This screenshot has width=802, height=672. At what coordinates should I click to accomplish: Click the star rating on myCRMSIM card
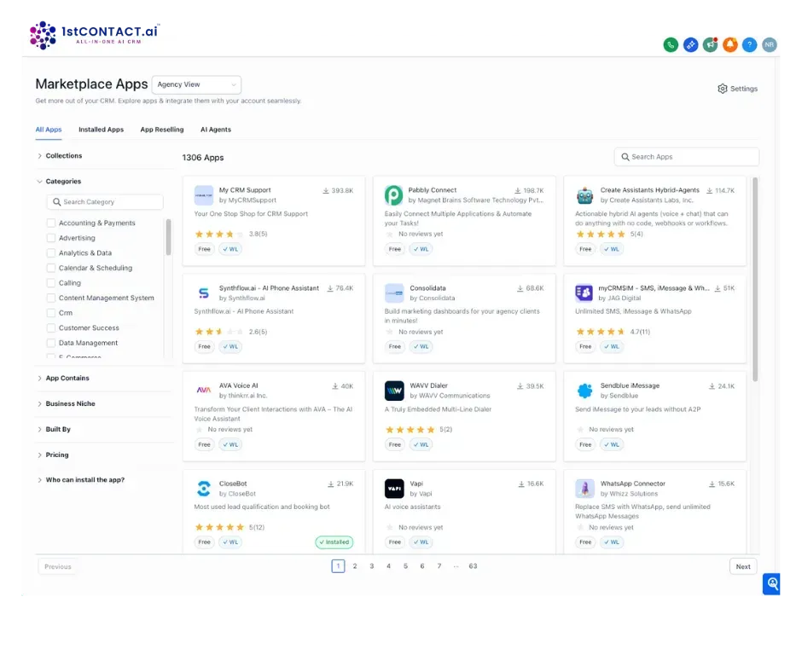[x=601, y=332]
